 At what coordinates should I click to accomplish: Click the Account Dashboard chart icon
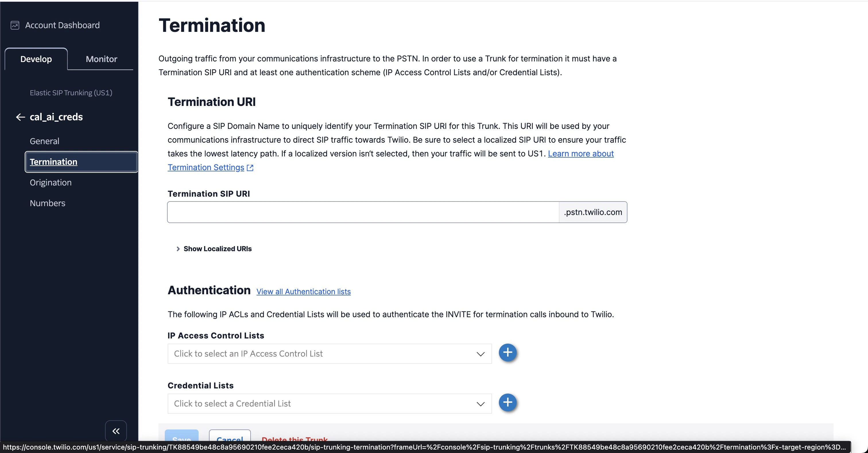(x=15, y=25)
